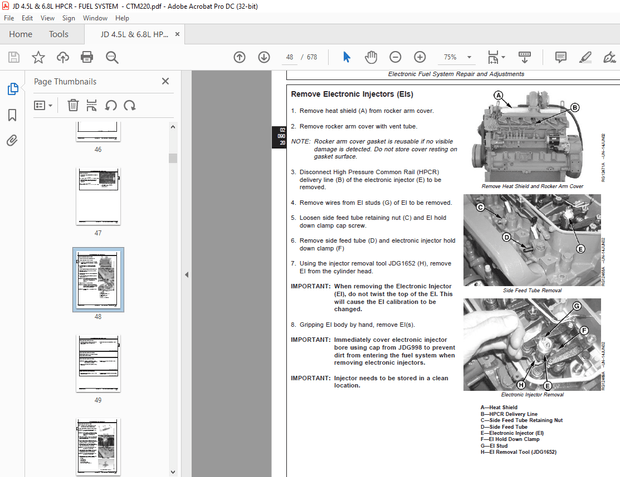Click the page number field showing 48
This screenshot has height=477, width=620.
(x=289, y=57)
